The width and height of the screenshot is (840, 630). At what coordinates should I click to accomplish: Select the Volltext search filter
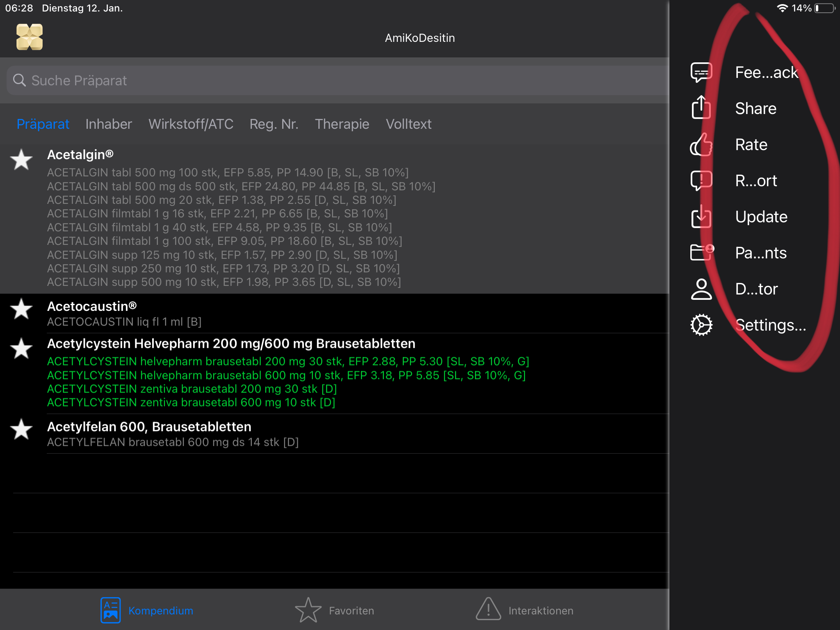point(409,124)
